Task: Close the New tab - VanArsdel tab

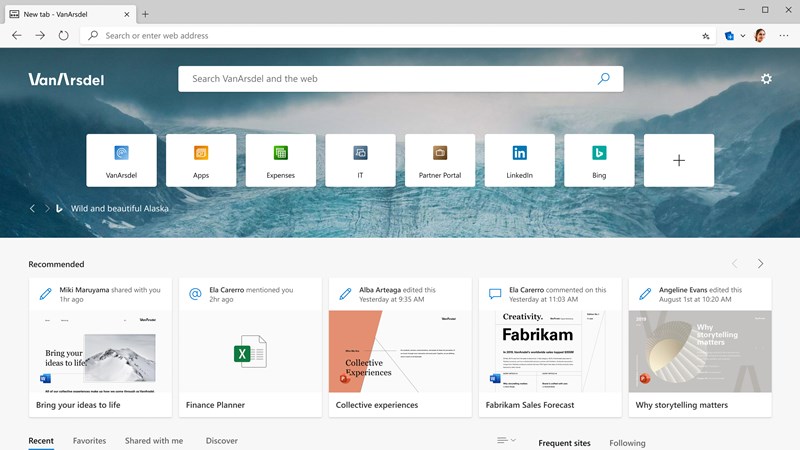Action: pos(127,14)
